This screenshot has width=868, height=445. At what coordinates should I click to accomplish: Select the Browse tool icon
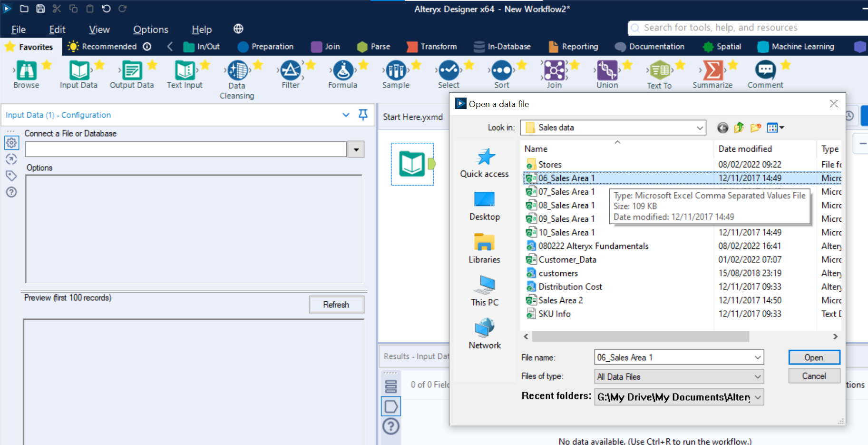coord(27,70)
